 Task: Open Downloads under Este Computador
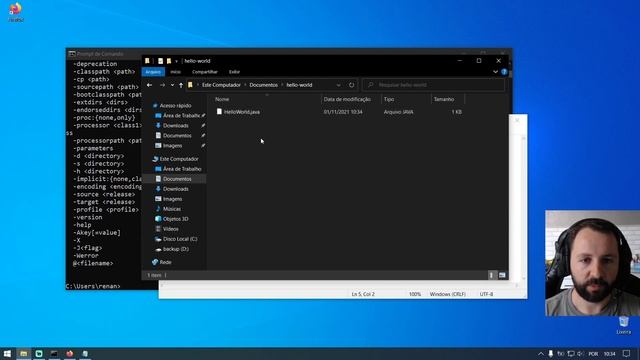(176, 189)
